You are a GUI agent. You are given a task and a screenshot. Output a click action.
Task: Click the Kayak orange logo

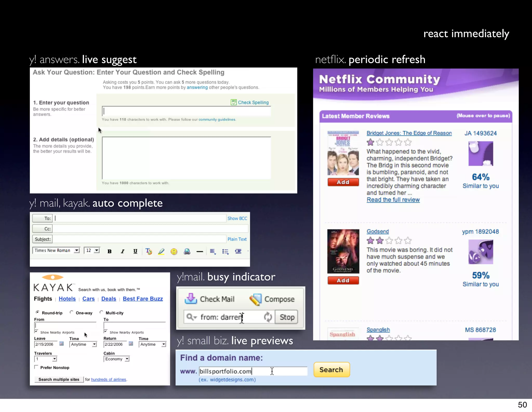[53, 277]
